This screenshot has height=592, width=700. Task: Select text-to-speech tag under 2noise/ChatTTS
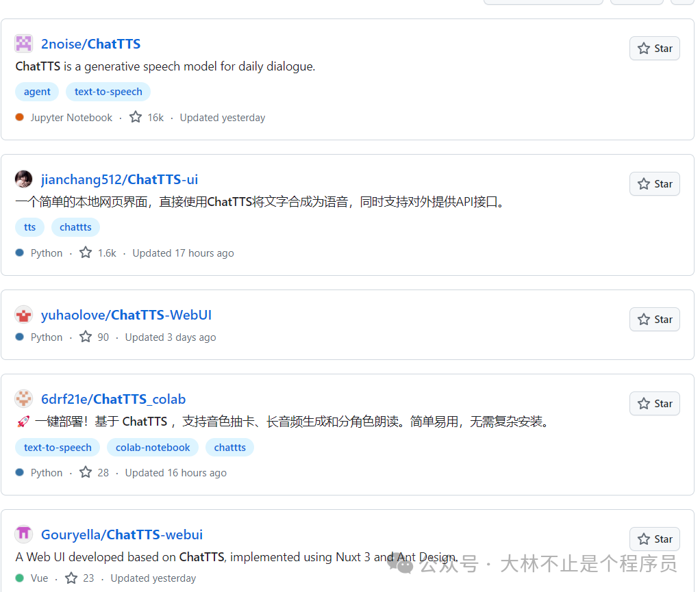tap(108, 92)
